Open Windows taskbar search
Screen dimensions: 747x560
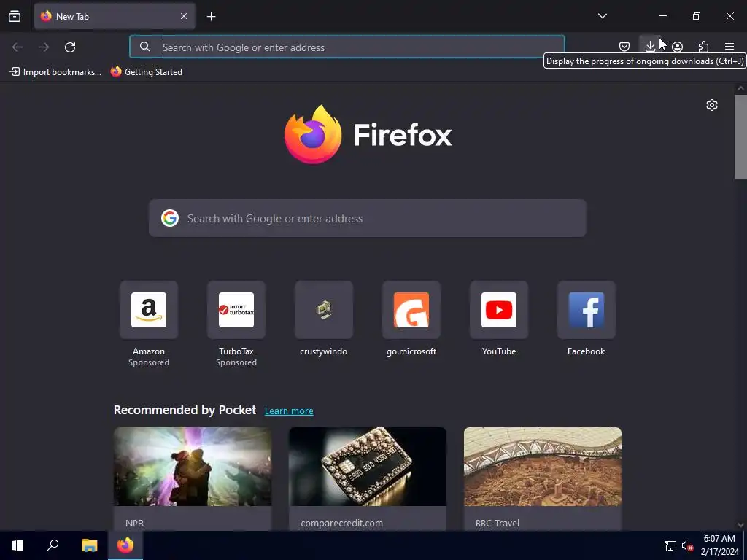coord(53,545)
